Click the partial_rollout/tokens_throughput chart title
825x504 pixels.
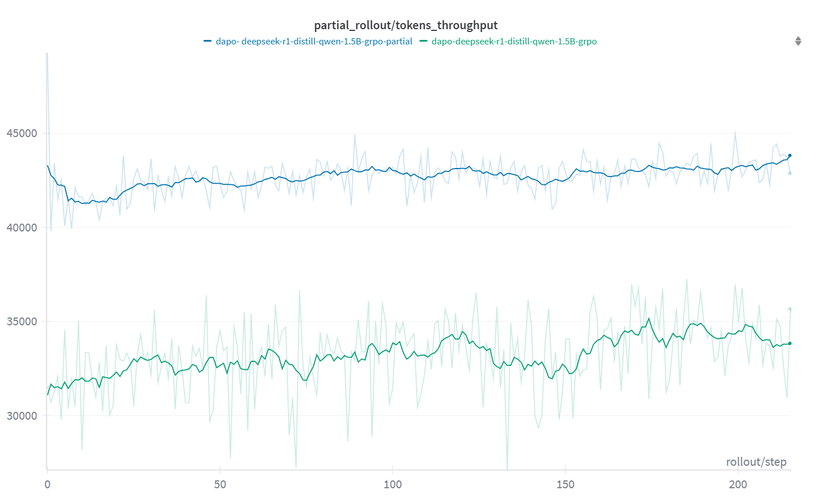click(x=405, y=25)
